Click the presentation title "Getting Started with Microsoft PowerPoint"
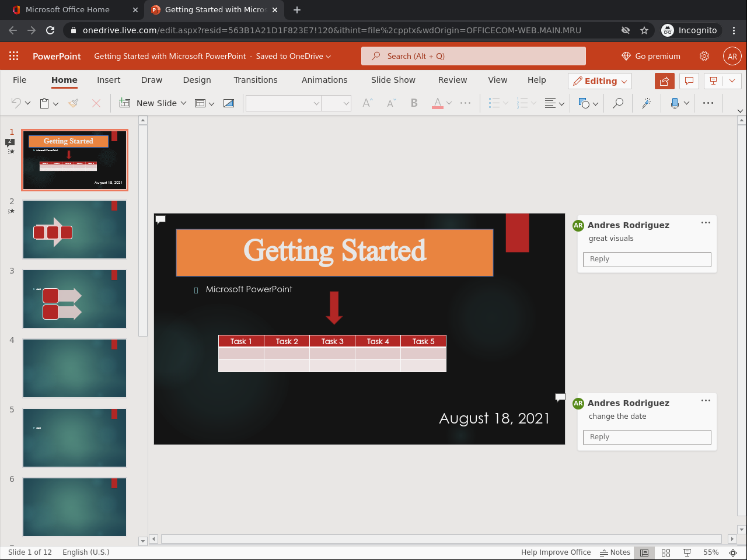Screen dimensions: 747x560 (x=170, y=56)
